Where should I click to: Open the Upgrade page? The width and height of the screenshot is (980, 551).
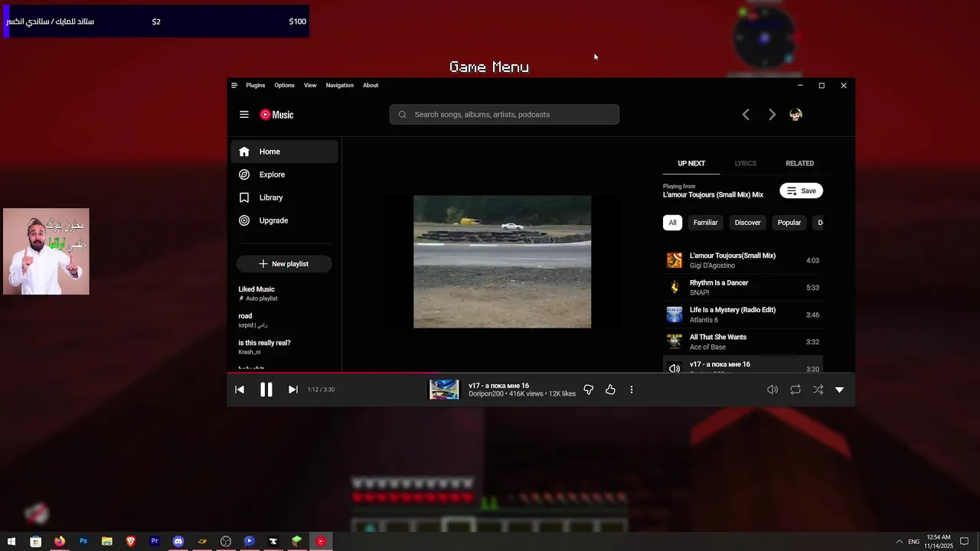coord(284,220)
